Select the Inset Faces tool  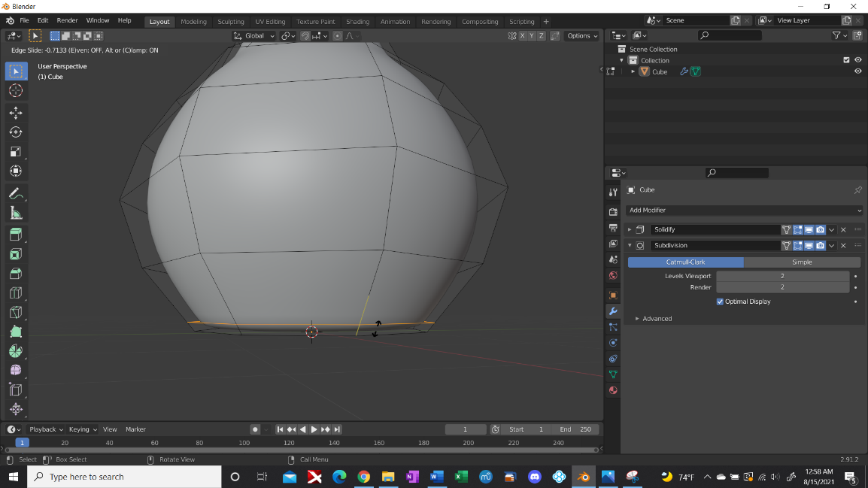click(16, 254)
